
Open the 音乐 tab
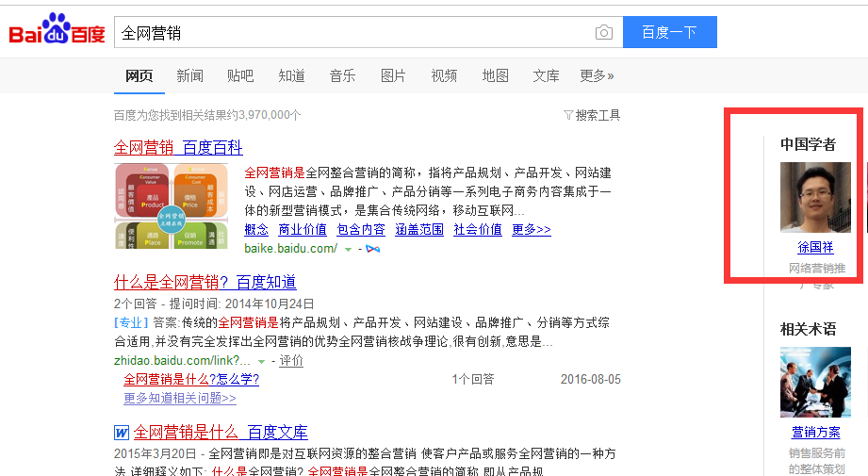(343, 75)
